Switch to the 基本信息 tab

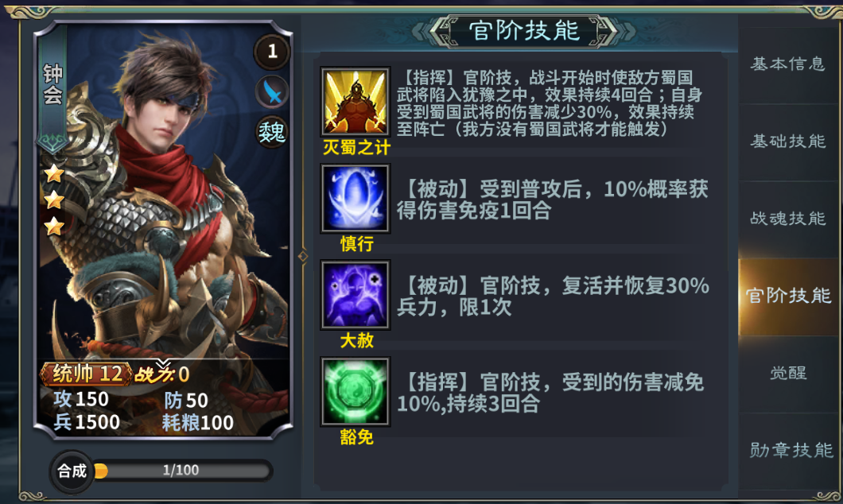point(787,64)
